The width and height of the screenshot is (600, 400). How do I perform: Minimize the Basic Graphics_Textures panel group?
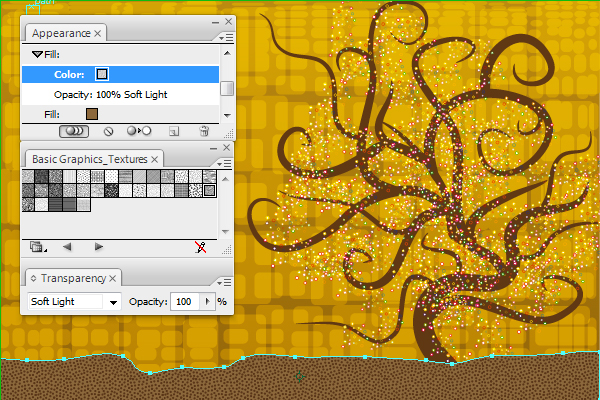214,148
